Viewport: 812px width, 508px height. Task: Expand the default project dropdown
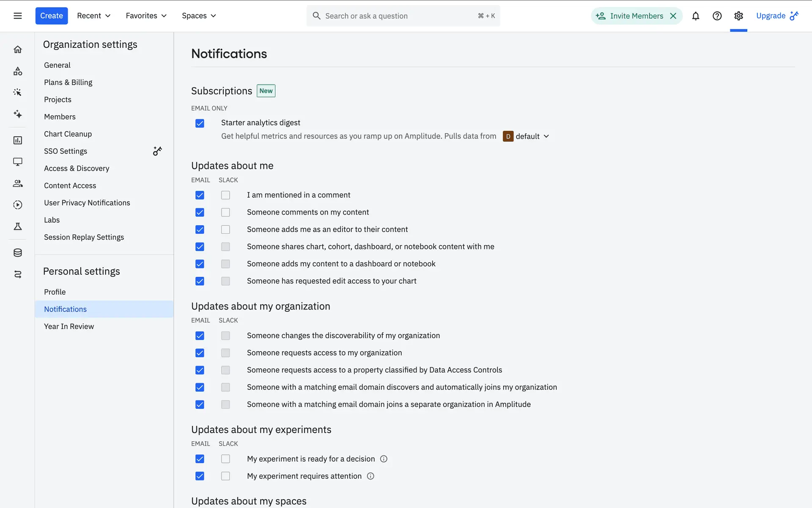527,136
